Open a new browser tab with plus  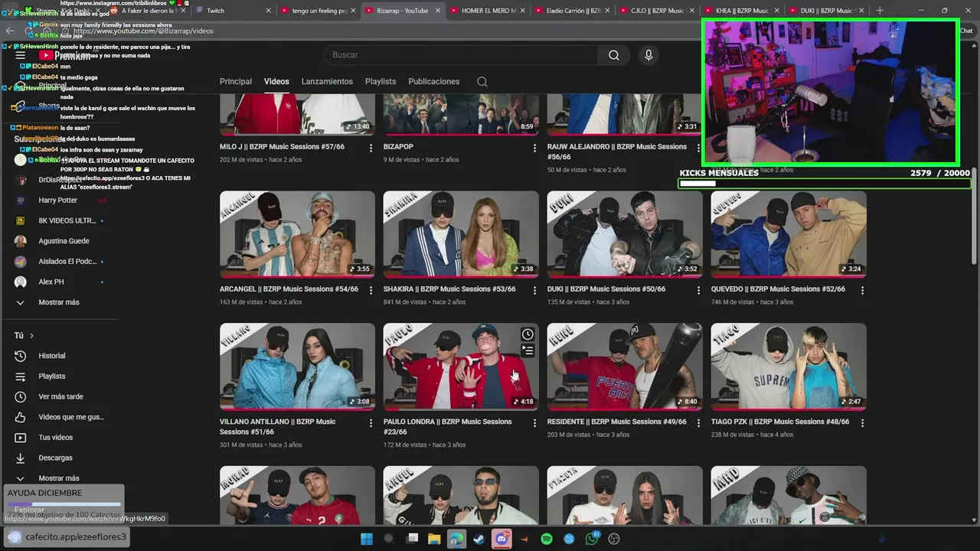(x=880, y=10)
